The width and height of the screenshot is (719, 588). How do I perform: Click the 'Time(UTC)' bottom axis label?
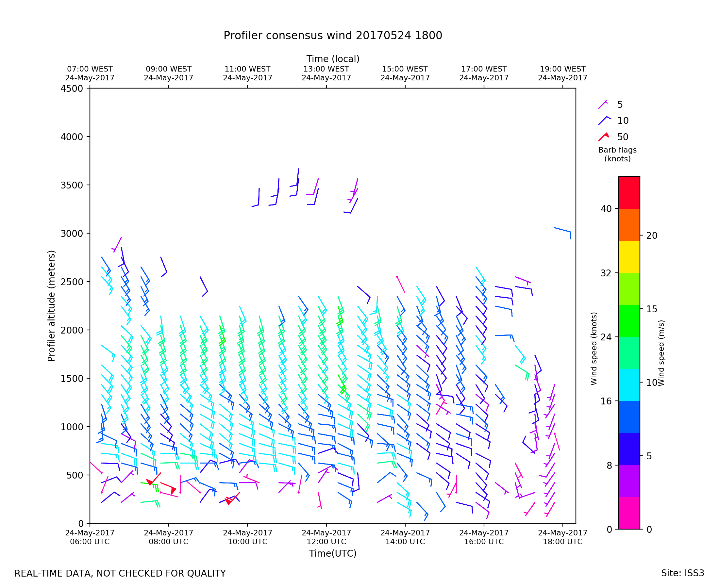click(333, 553)
